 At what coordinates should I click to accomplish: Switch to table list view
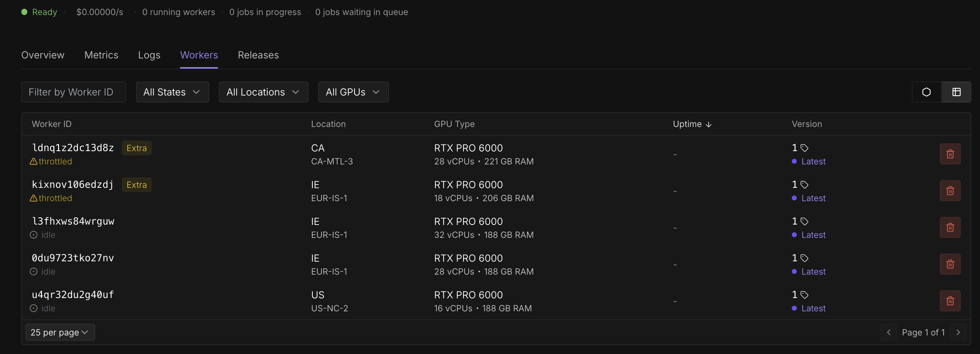coord(957,92)
